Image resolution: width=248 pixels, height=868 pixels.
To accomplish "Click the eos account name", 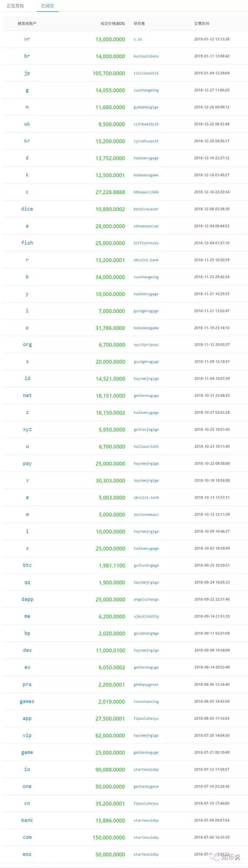I will [x=27, y=854].
